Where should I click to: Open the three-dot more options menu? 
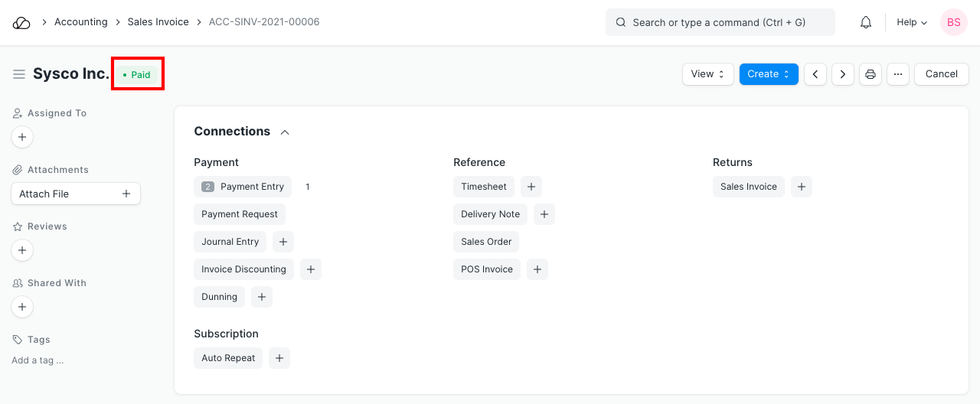coord(898,74)
